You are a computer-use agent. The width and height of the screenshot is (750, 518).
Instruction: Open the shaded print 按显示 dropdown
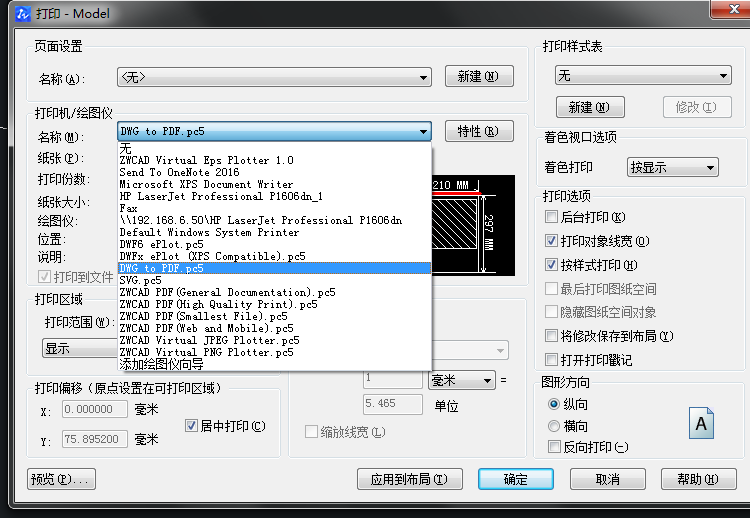(x=673, y=167)
